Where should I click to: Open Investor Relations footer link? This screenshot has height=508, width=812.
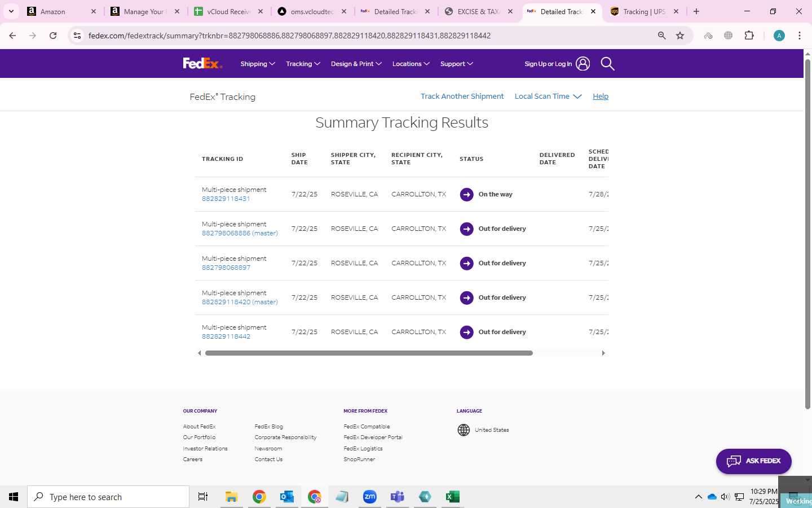click(x=205, y=449)
